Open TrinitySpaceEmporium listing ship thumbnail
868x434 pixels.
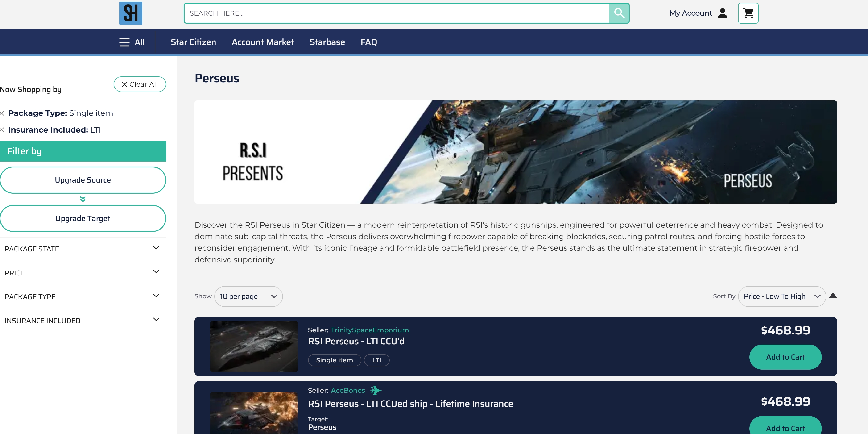(254, 346)
